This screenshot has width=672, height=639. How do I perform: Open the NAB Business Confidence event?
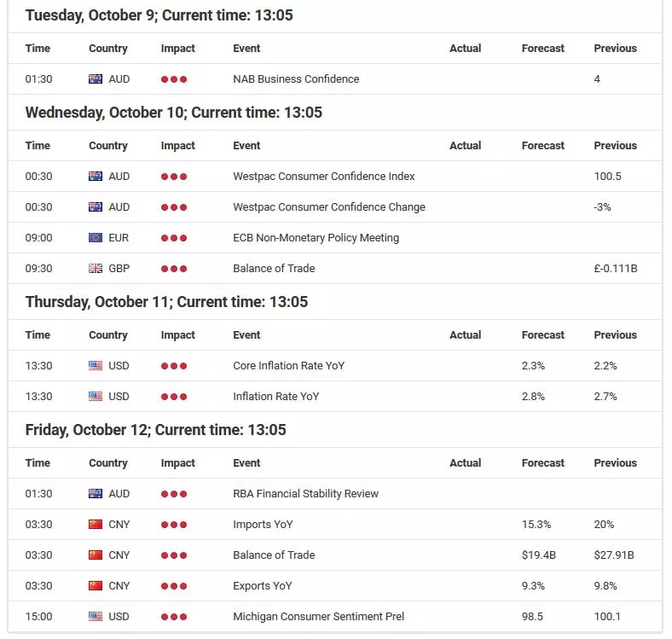(296, 78)
